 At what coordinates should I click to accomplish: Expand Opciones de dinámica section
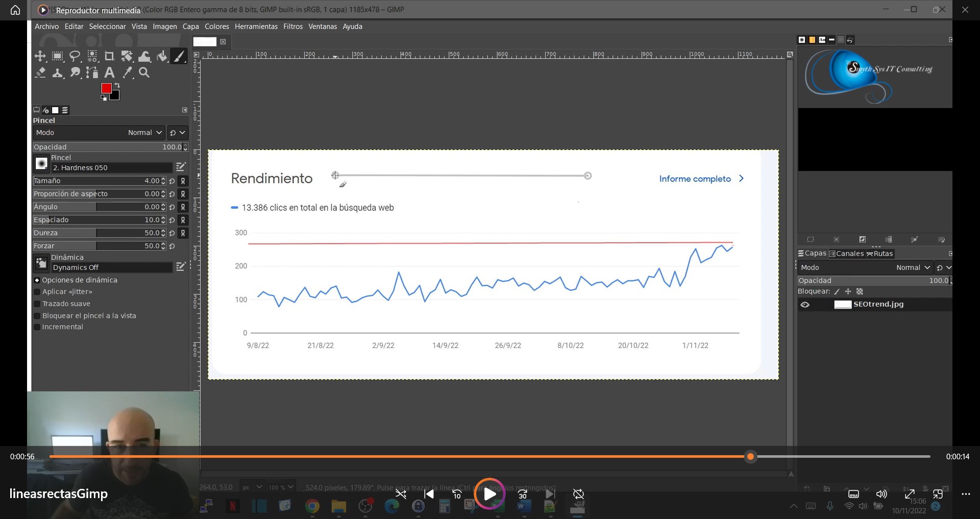(x=37, y=280)
